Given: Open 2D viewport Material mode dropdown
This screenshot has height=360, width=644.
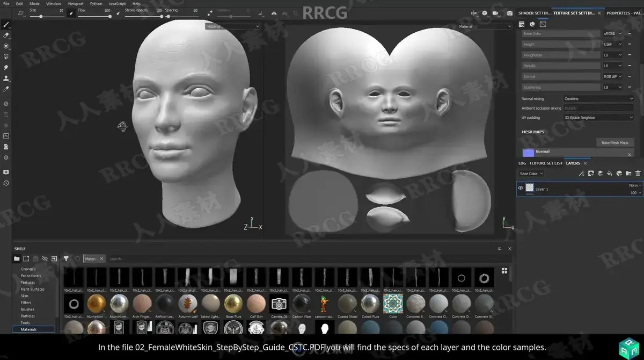Looking at the screenshot, I should coord(485,26).
